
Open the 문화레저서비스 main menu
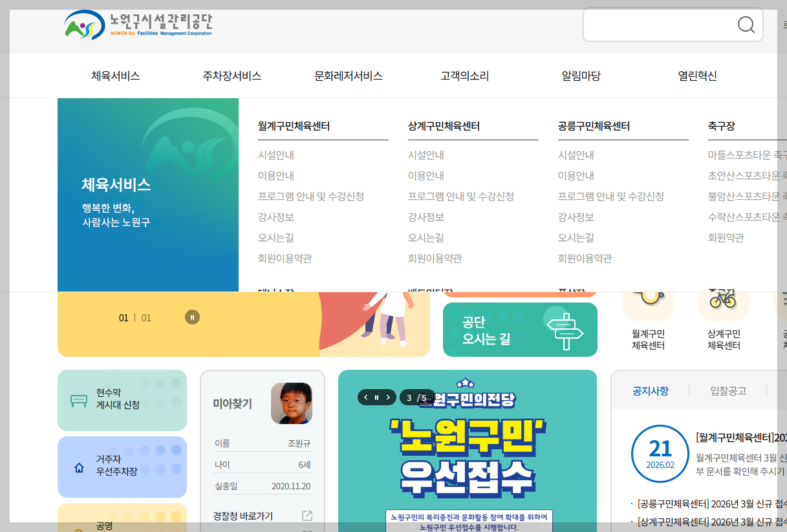[x=349, y=76]
